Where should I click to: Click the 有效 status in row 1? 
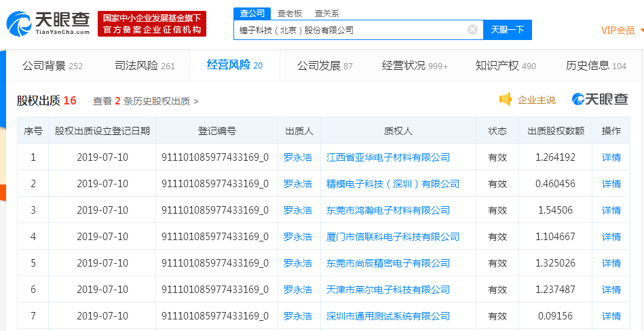[x=497, y=157]
